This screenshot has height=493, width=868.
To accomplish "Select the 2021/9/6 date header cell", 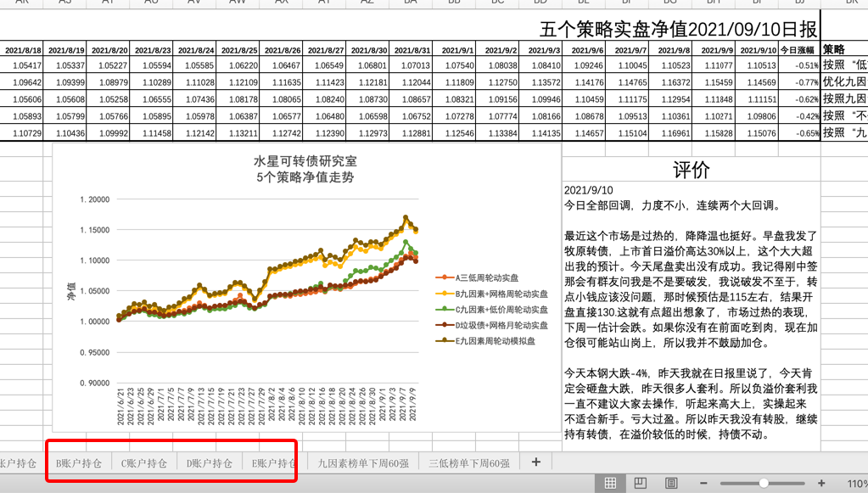I will click(584, 50).
